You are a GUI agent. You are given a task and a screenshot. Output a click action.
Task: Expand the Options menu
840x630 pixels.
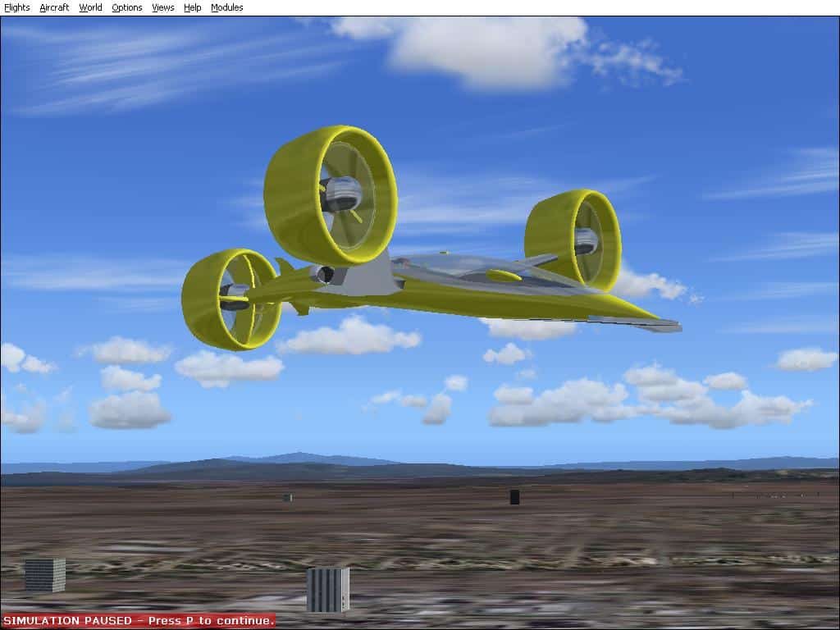point(126,7)
